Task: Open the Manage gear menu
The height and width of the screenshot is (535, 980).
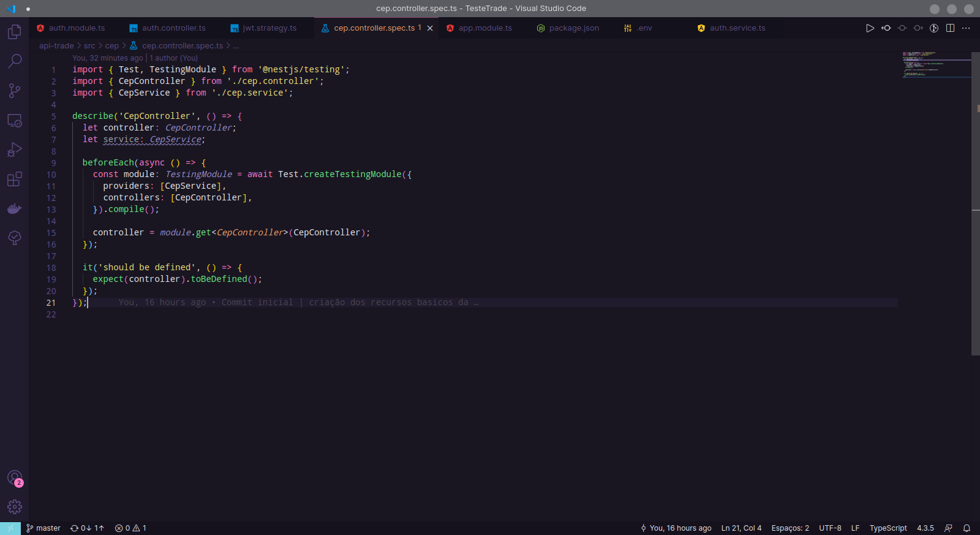Action: point(14,507)
